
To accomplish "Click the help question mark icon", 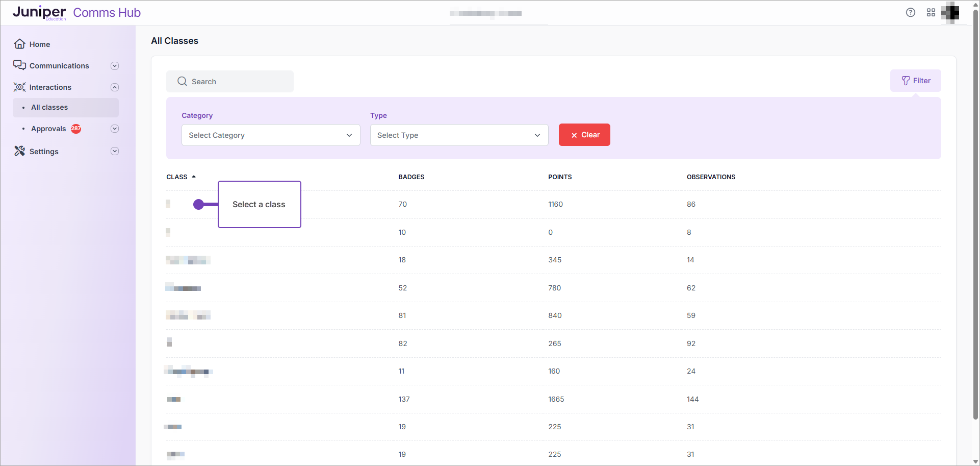I will click(x=911, y=12).
